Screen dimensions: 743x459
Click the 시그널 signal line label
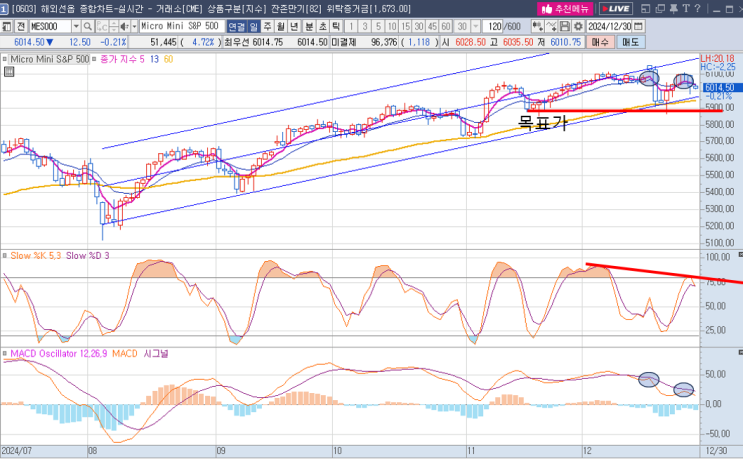point(156,354)
